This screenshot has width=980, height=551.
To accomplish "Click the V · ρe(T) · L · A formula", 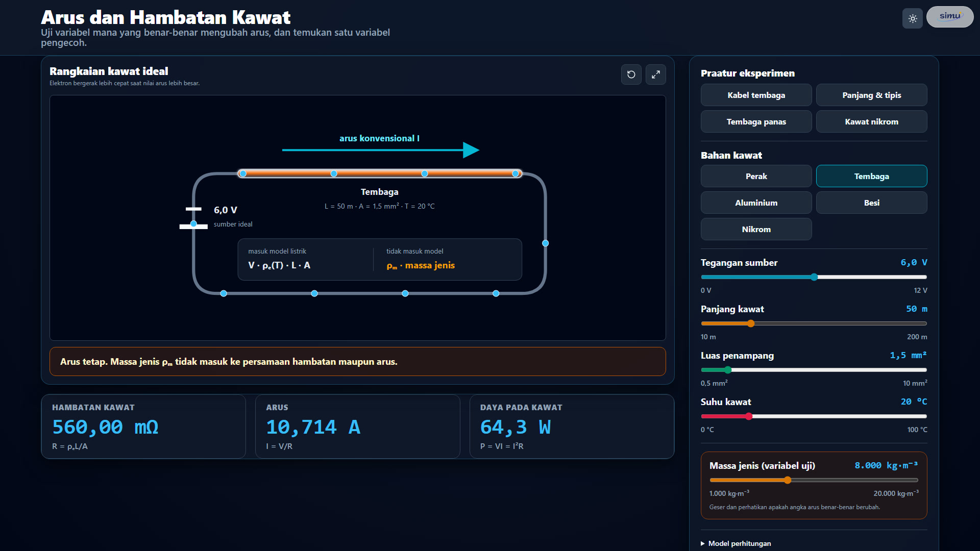I will pyautogui.click(x=279, y=265).
